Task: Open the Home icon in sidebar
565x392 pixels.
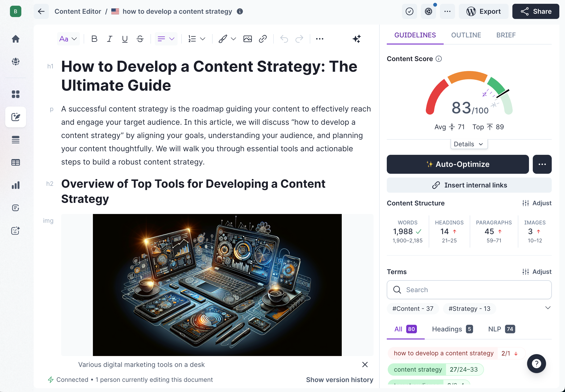Action: tap(15, 39)
